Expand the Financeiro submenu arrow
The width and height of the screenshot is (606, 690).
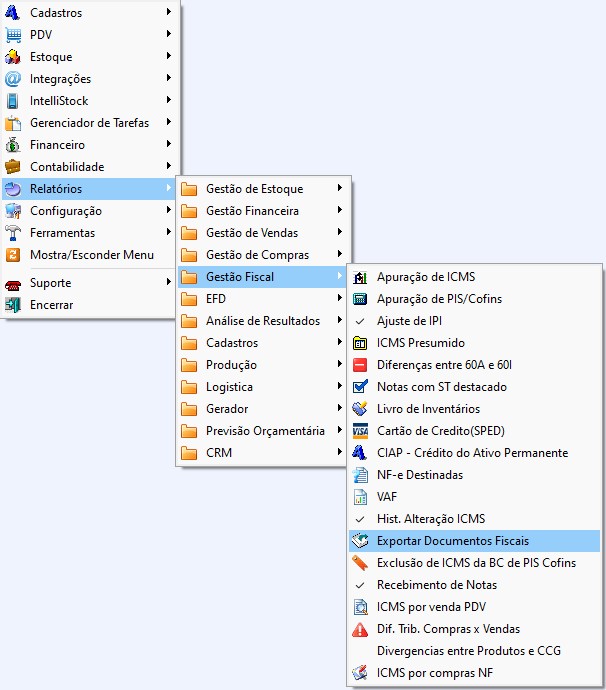[x=169, y=145]
